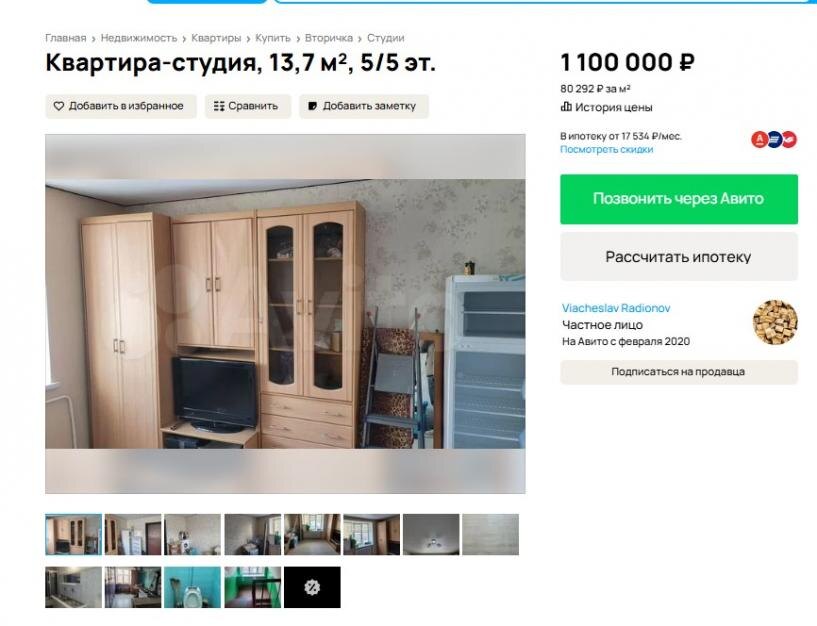Open the Посмотреть скидки link

[x=606, y=150]
